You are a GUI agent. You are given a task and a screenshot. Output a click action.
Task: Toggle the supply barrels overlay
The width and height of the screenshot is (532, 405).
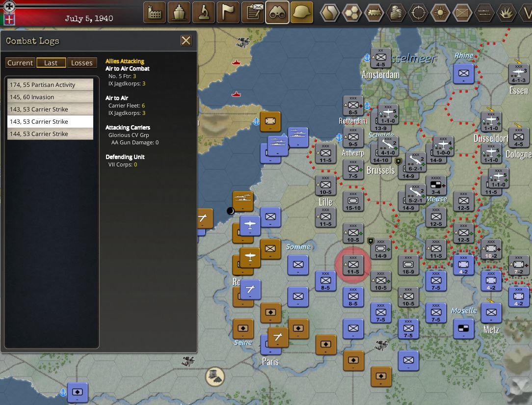pyautogui.click(x=396, y=13)
